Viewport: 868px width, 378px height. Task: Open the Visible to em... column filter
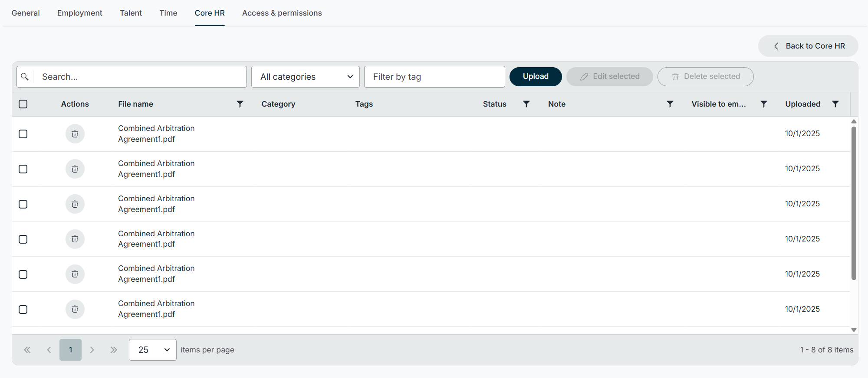pos(764,104)
